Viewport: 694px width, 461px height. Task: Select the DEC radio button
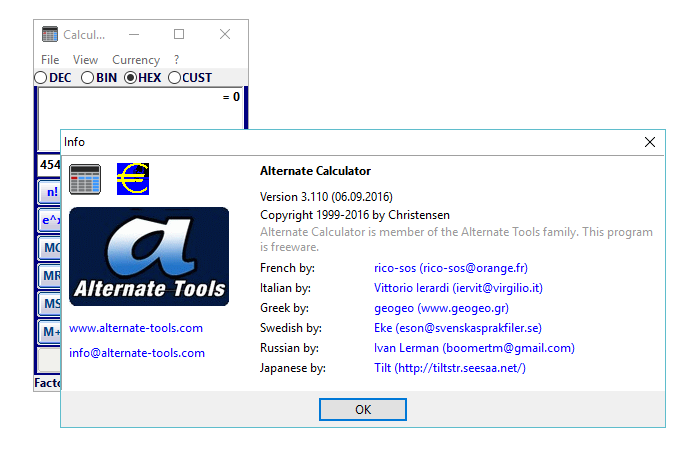click(x=53, y=78)
